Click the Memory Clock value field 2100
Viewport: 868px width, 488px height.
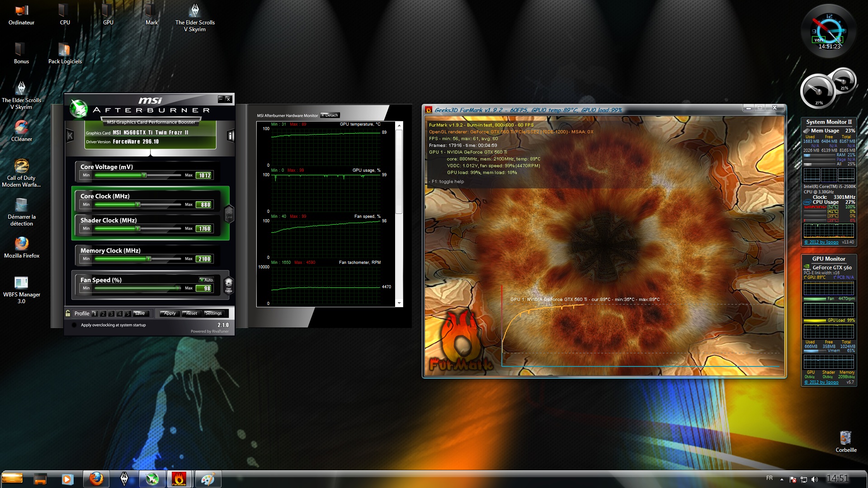click(x=204, y=259)
